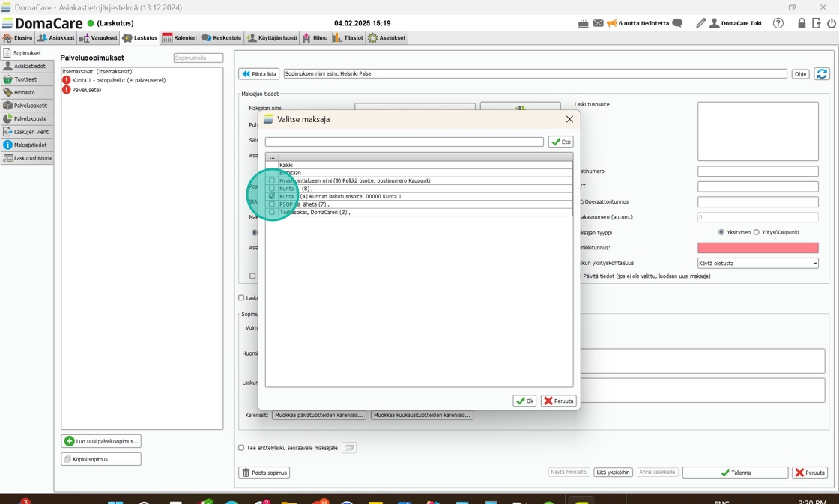Click Kopioi sopimus button
Image resolution: width=839 pixels, height=504 pixels.
[x=102, y=459]
